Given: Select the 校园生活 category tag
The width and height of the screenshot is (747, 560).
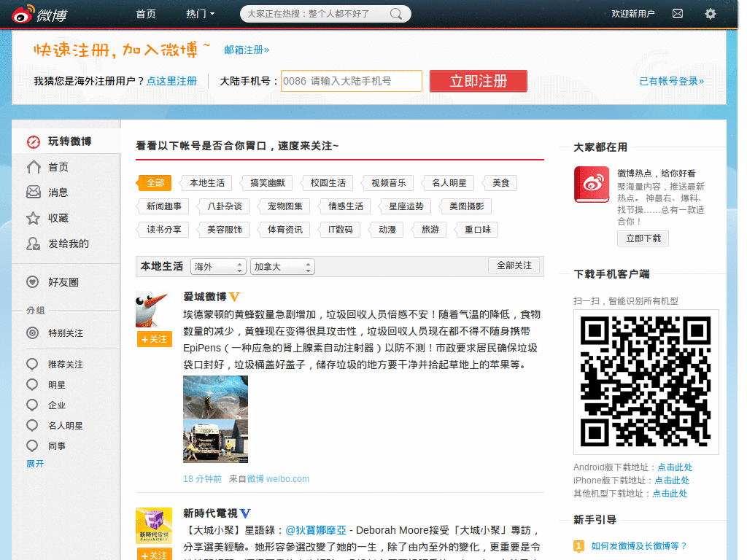Looking at the screenshot, I should click(328, 183).
